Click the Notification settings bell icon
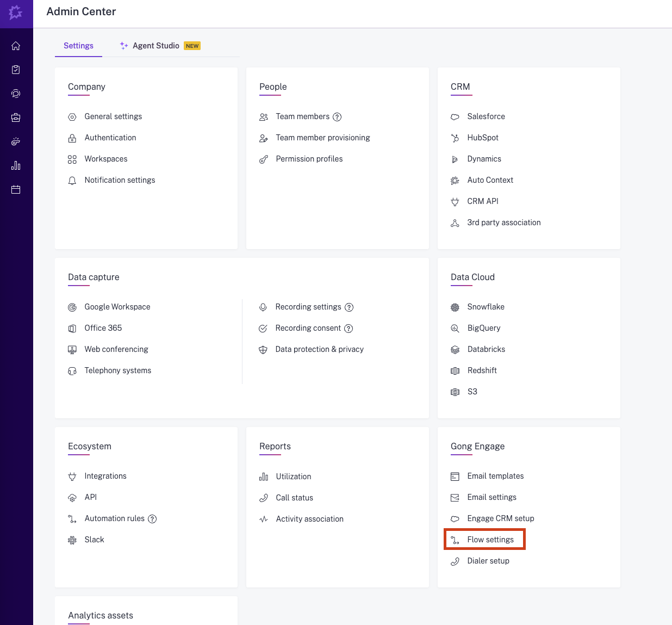The height and width of the screenshot is (625, 672). 72,181
